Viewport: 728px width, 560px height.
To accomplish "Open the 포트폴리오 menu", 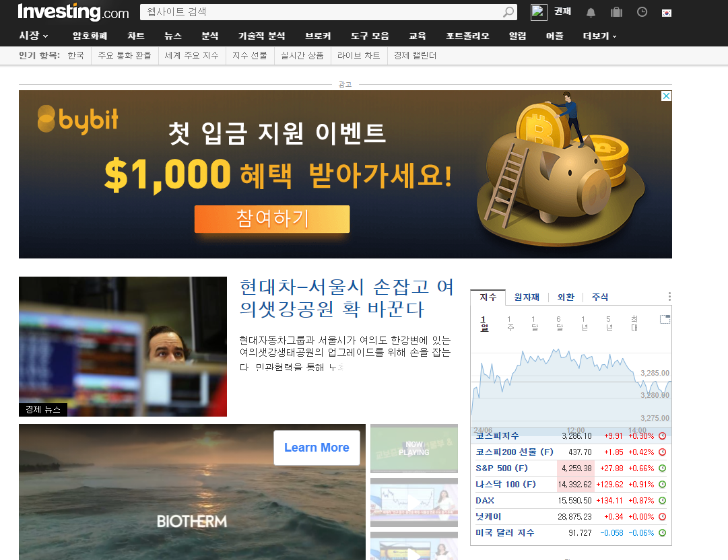I will pyautogui.click(x=467, y=36).
